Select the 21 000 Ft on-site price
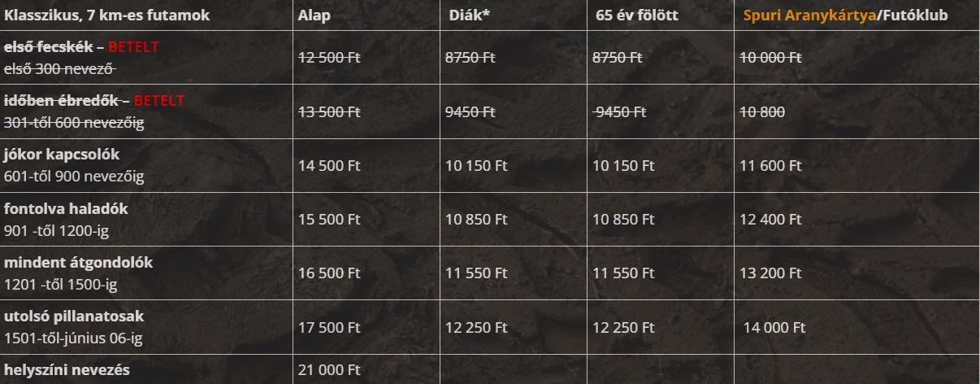This screenshot has height=384, width=980. (x=328, y=370)
